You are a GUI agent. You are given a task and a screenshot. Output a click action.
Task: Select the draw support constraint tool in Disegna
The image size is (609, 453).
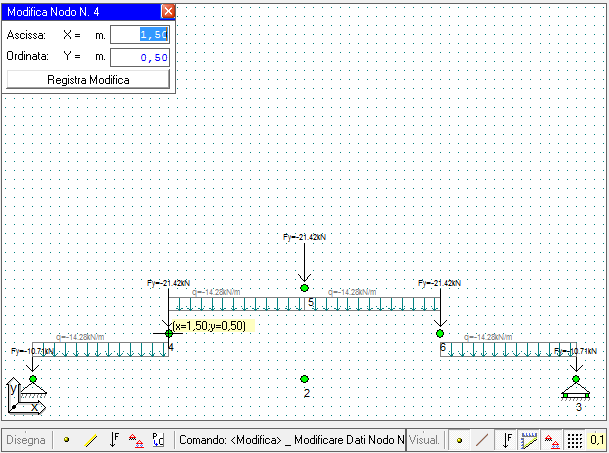click(x=136, y=441)
